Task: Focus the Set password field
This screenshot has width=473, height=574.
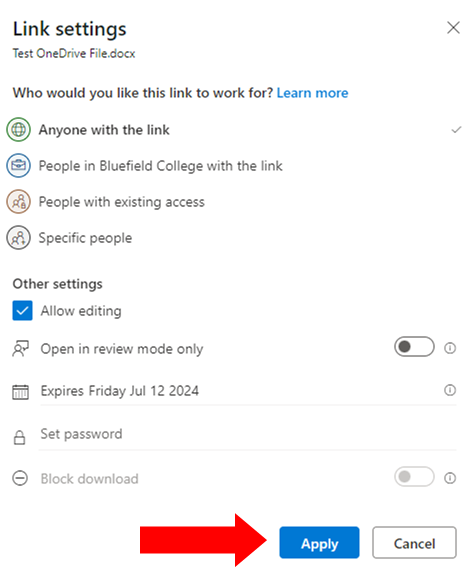Action: coord(248,435)
